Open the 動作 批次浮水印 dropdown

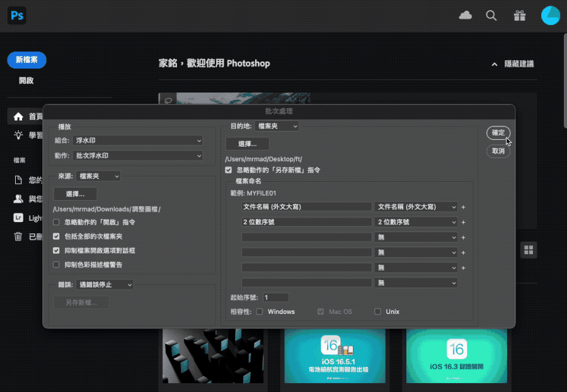pos(138,155)
